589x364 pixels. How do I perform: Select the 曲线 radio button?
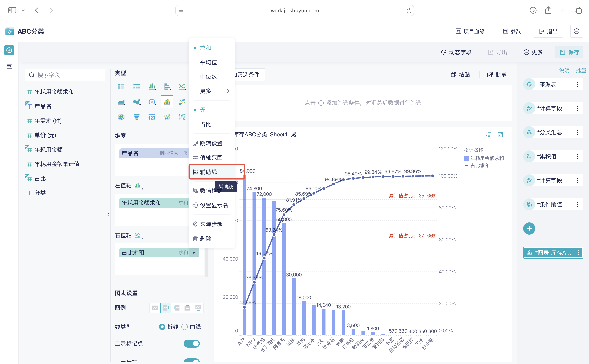[185, 327]
